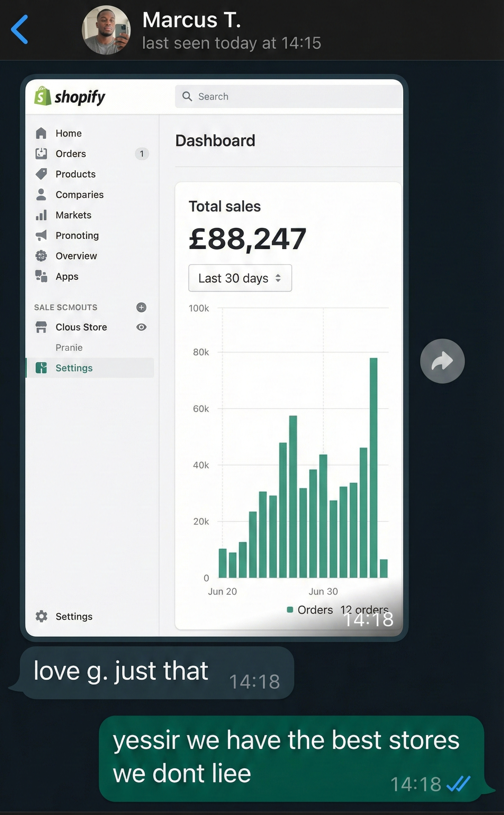Toggle the eye icon next to Clous Store

pyautogui.click(x=141, y=327)
